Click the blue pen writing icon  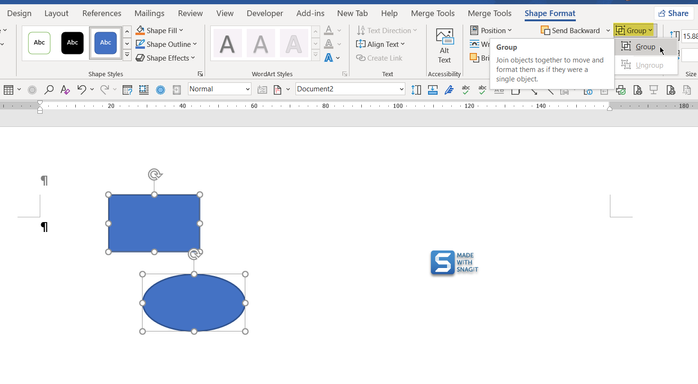[449, 90]
